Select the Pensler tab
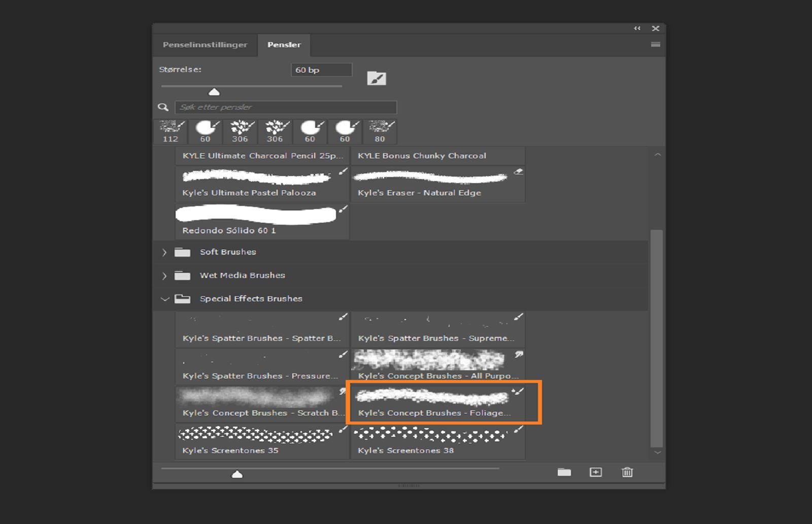This screenshot has width=812, height=524. [284, 45]
